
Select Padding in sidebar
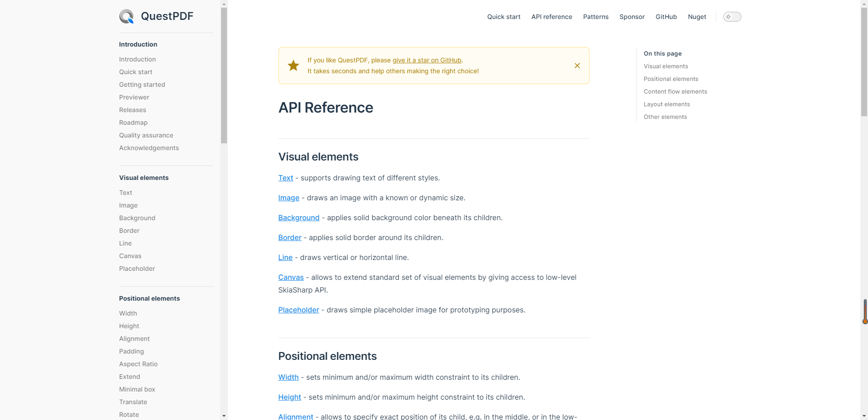click(x=132, y=351)
